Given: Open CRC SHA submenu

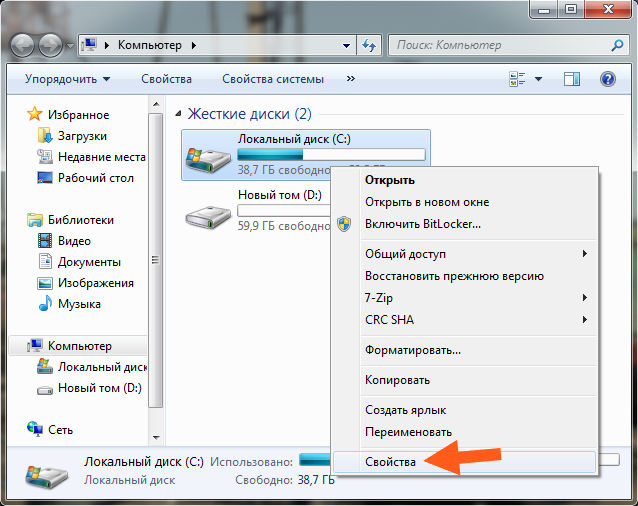Looking at the screenshot, I should (x=465, y=320).
